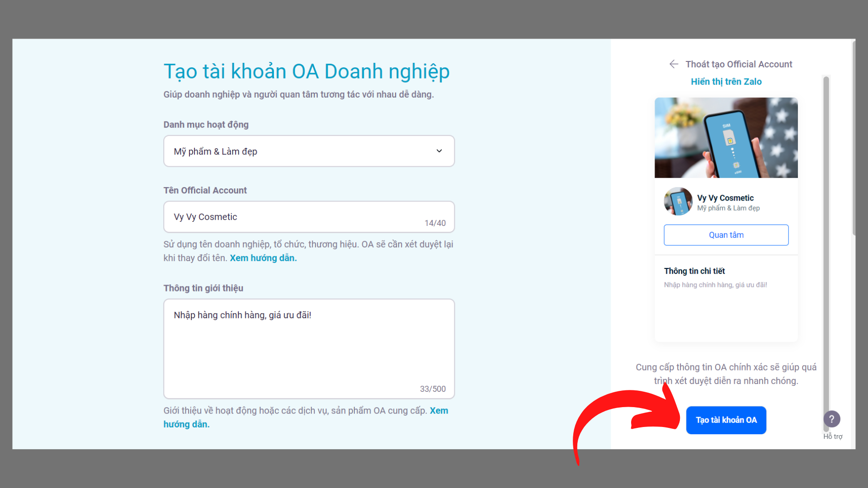Click the Hiển thị trên Zalo heading

click(x=726, y=82)
